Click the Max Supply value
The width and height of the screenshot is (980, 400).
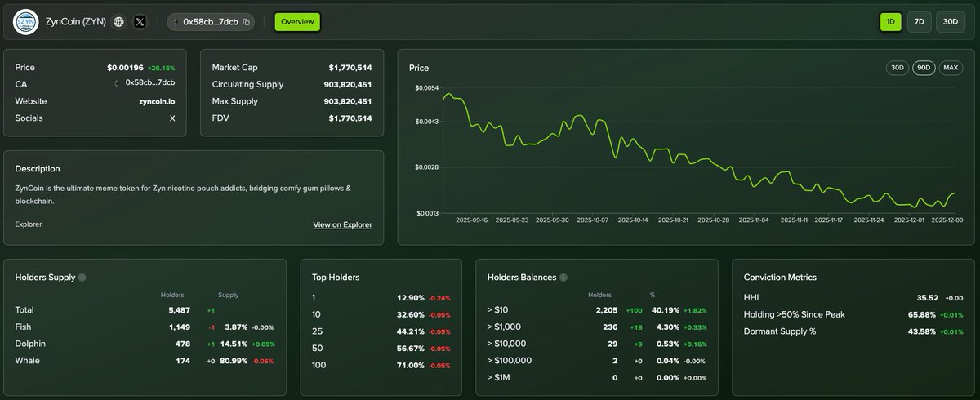coord(348,101)
